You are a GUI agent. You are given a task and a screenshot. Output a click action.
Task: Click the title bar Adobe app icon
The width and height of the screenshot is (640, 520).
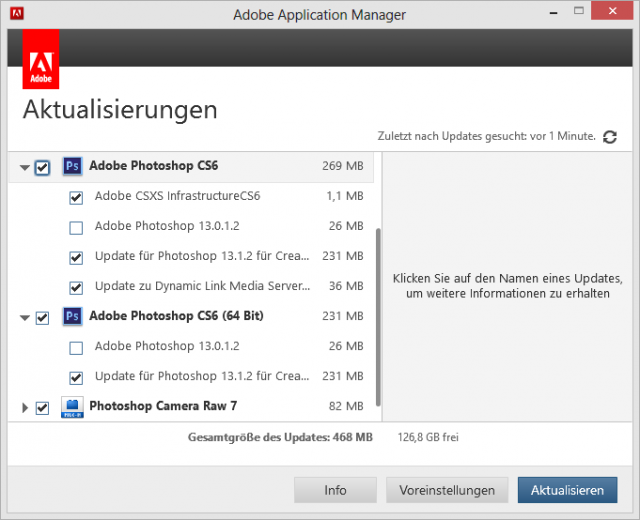(17, 13)
